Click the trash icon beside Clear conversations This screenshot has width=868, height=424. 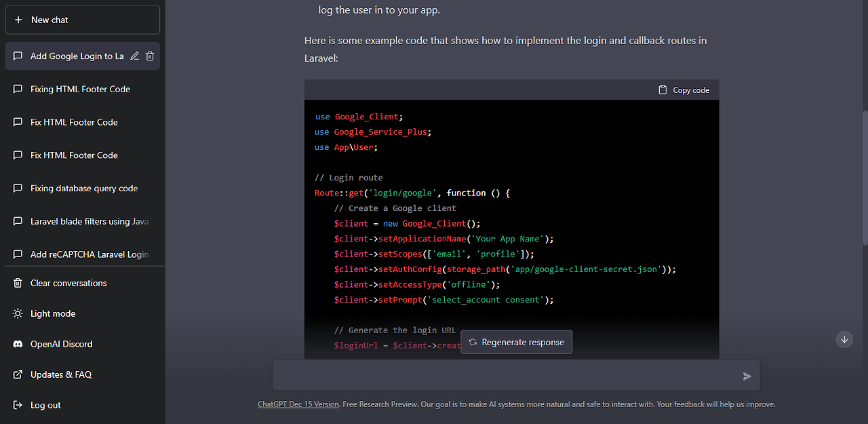17,283
